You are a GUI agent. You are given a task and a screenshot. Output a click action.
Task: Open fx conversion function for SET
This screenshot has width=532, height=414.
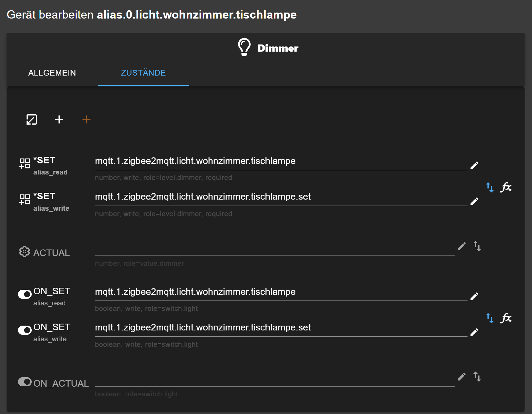[506, 187]
